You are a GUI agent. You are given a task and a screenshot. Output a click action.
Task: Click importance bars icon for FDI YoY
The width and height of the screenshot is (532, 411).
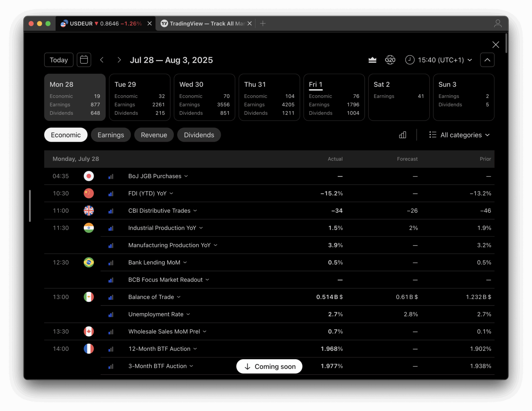(x=111, y=194)
